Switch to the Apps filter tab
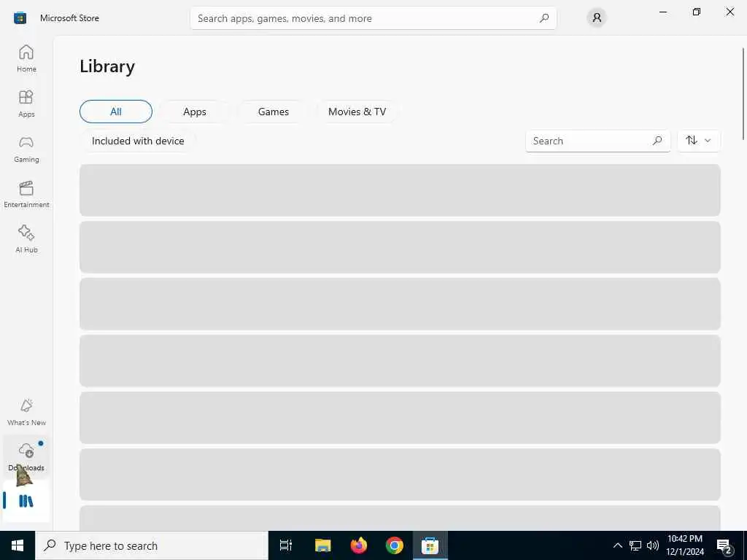 coord(194,112)
